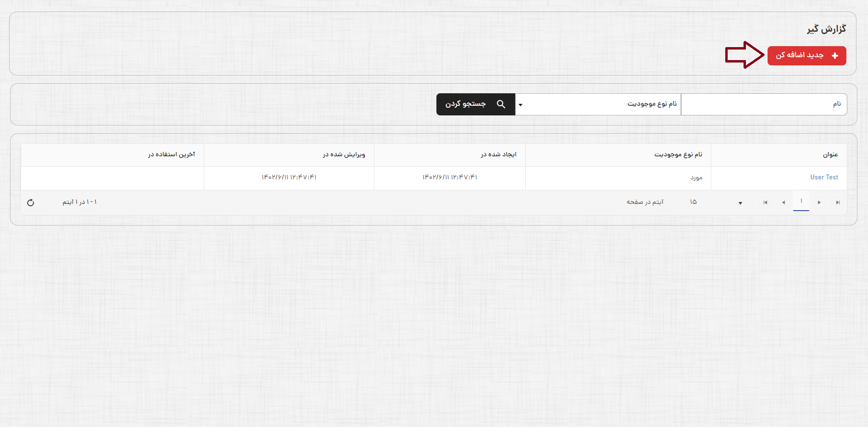
Task: Click the مورد cell in the User Test row
Action: (x=696, y=178)
